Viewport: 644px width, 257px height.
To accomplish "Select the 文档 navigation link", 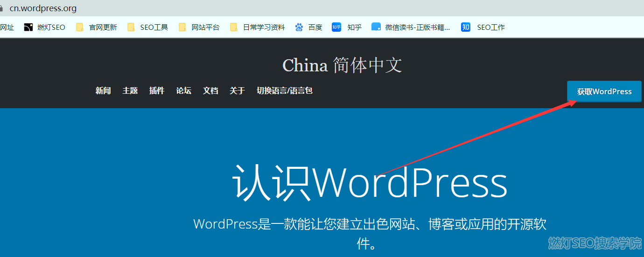I will (x=210, y=90).
